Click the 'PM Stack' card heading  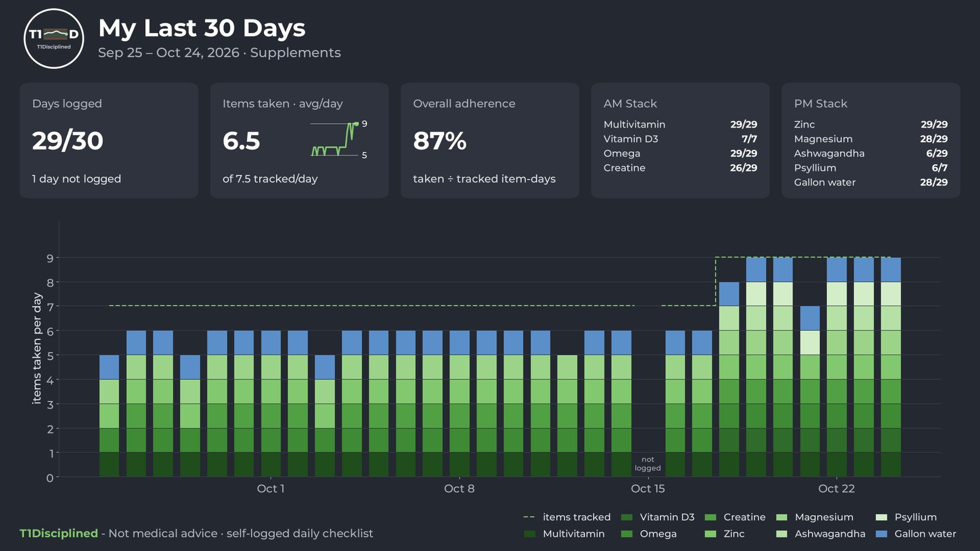pos(820,103)
